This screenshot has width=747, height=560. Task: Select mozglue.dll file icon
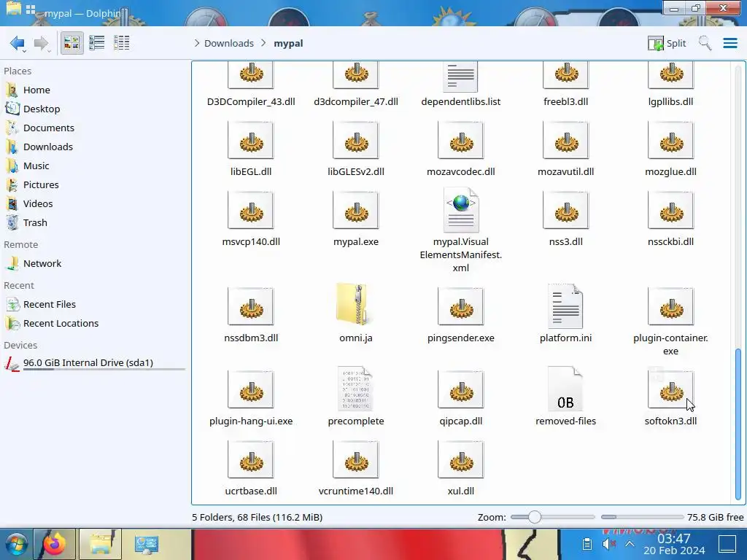[671, 140]
